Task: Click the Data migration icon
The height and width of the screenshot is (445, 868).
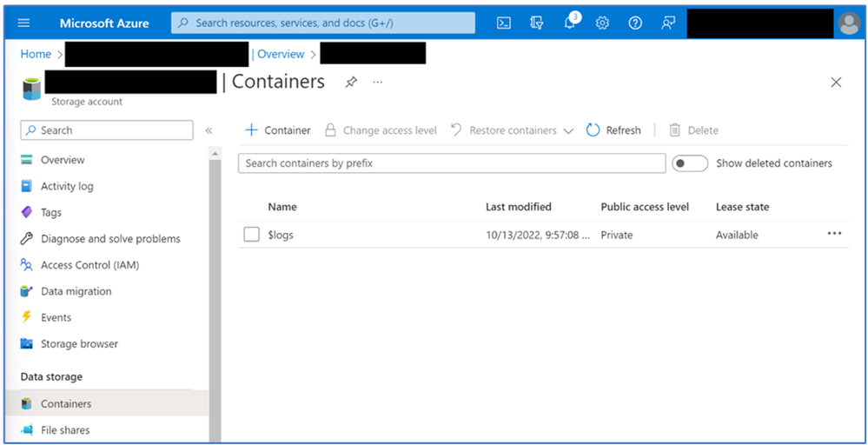Action: (27, 291)
